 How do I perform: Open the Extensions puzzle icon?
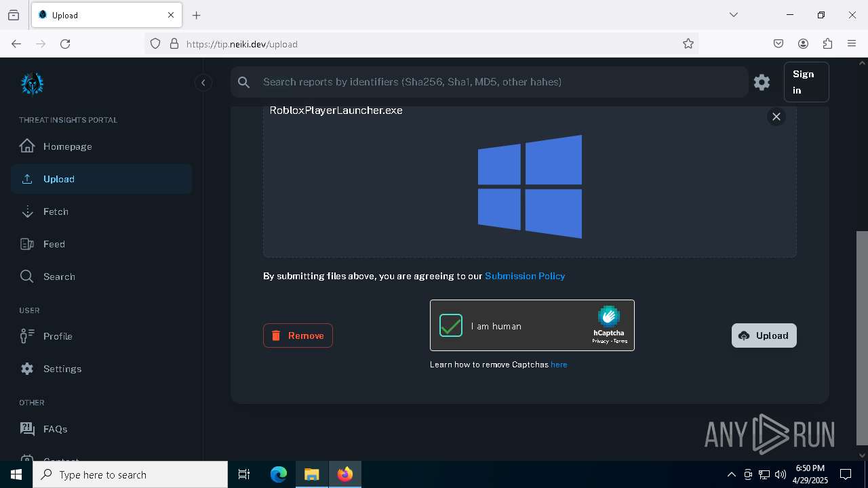tap(827, 43)
